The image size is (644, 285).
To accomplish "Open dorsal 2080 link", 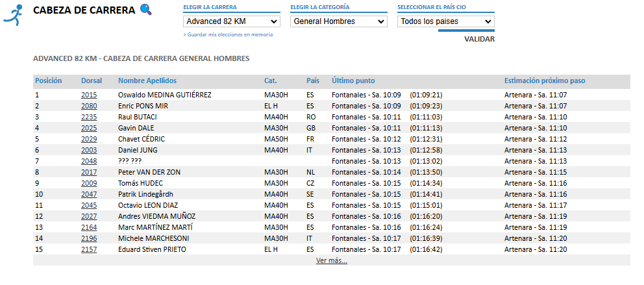I will (x=89, y=106).
